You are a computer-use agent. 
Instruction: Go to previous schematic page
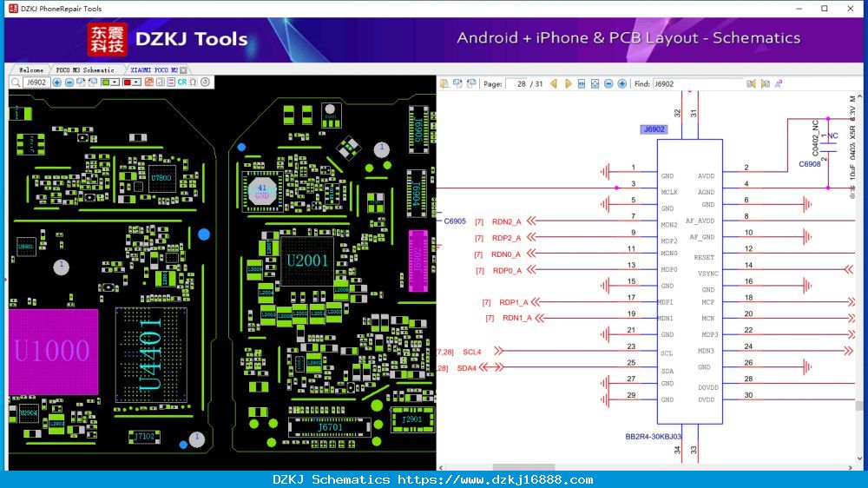click(553, 83)
